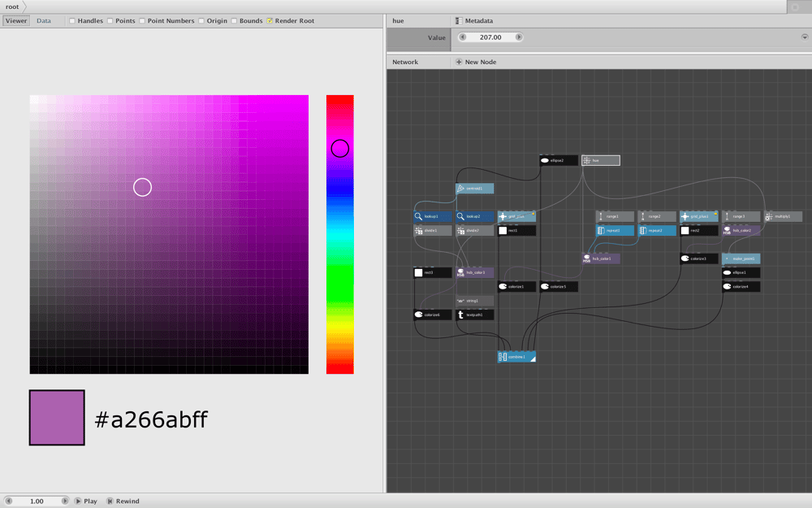Open the parameter panel dropdown arrow
The height and width of the screenshot is (508, 812).
pyautogui.click(x=805, y=37)
